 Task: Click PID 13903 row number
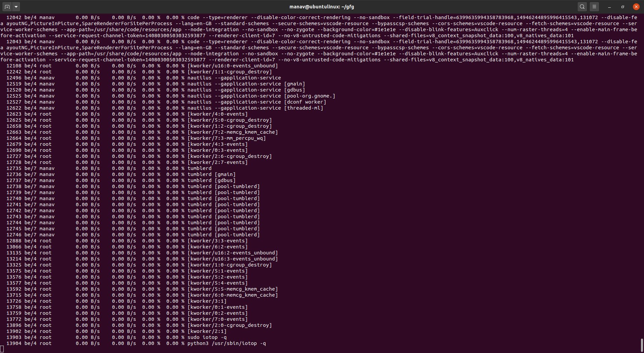click(x=14, y=337)
